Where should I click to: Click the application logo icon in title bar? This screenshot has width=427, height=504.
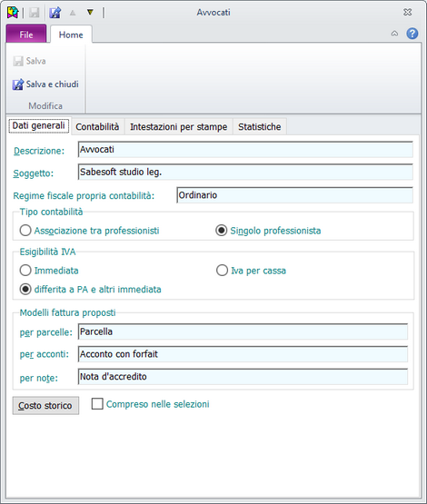pos(13,13)
